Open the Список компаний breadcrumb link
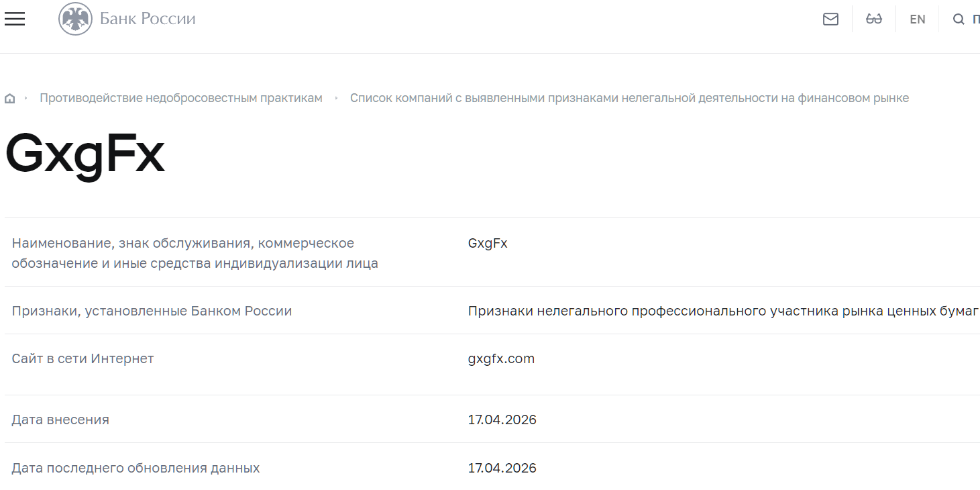Viewport: 980px width, 490px height. (x=630, y=97)
